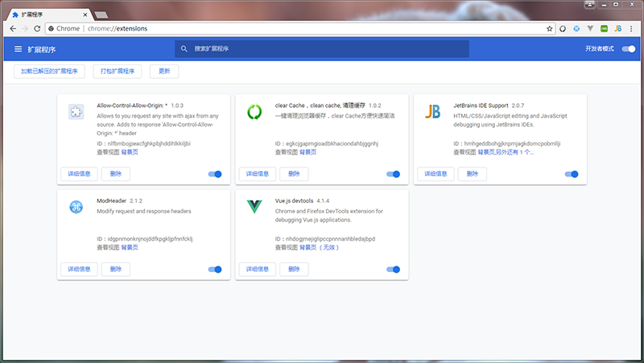Open 详细信息 for Vue.js devtools
644x363 pixels.
[x=258, y=269]
